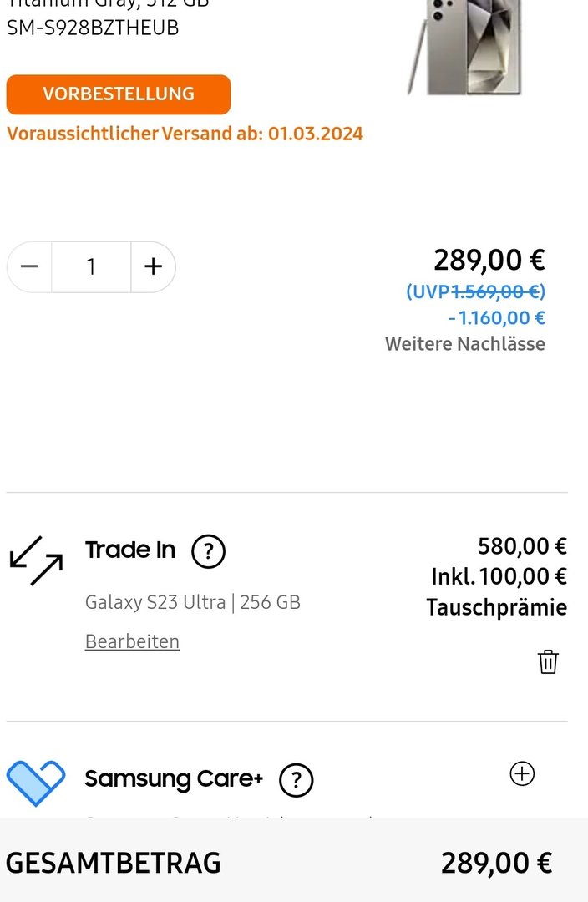Click the orange VORBESTELLUNG badge
This screenshot has height=902, width=588.
tap(119, 94)
